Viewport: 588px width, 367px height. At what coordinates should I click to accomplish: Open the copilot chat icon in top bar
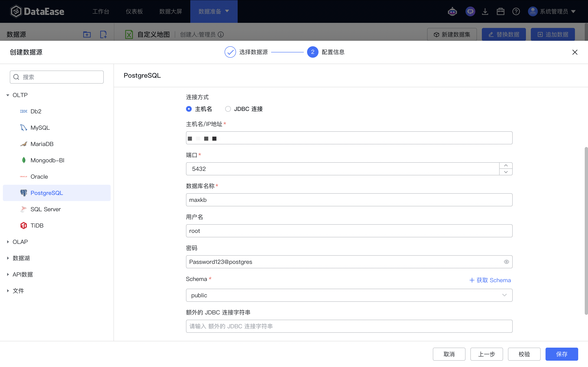[x=470, y=11]
